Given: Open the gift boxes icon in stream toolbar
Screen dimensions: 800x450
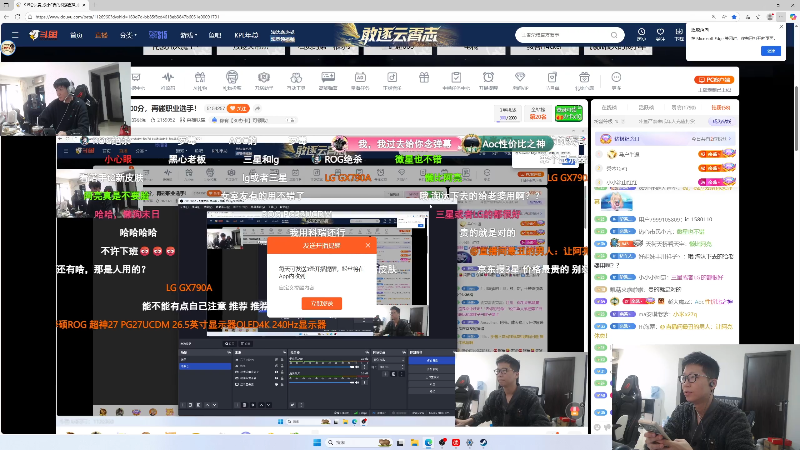Looking at the screenshot, I should click(200, 78).
